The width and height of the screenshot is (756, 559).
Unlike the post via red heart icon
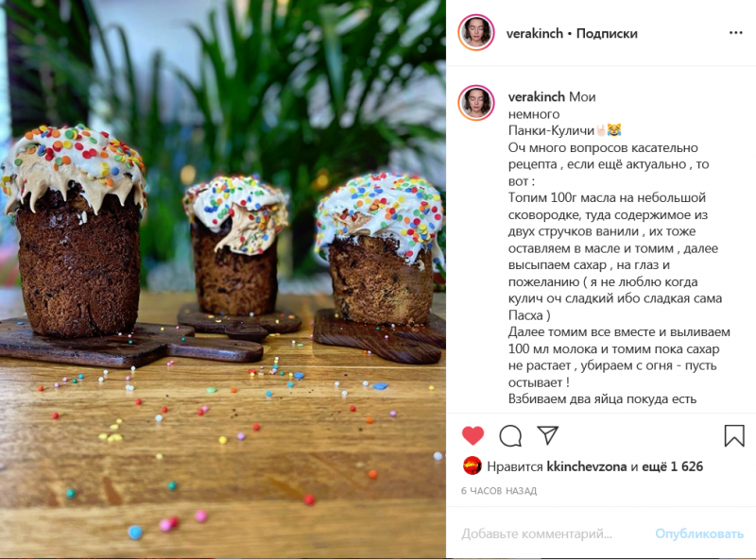(472, 435)
